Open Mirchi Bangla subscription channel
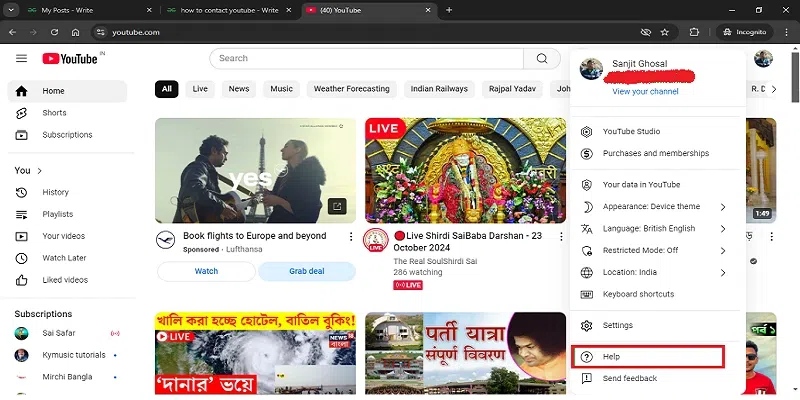Image resolution: width=800 pixels, height=400 pixels. [x=67, y=377]
